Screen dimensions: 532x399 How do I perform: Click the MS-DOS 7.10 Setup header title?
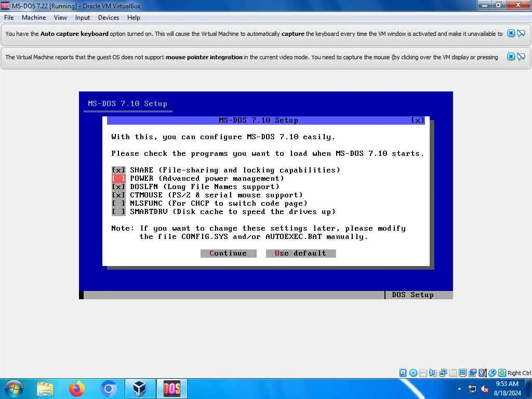[x=128, y=103]
